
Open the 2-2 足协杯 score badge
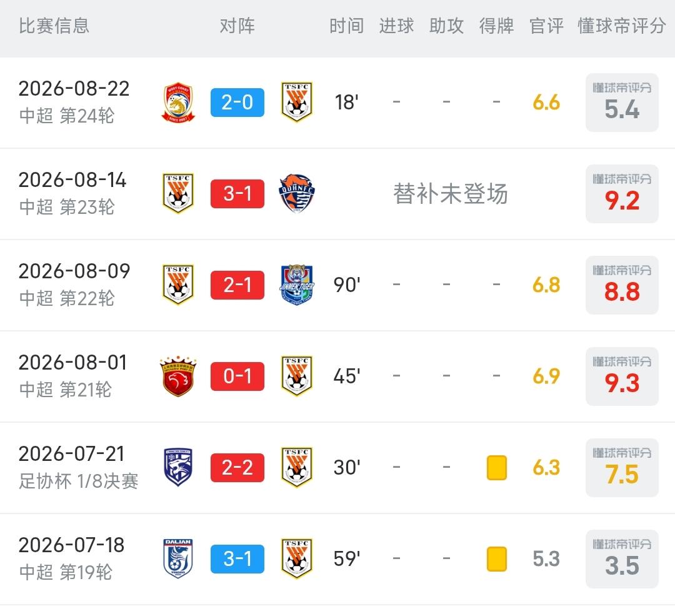coord(237,467)
